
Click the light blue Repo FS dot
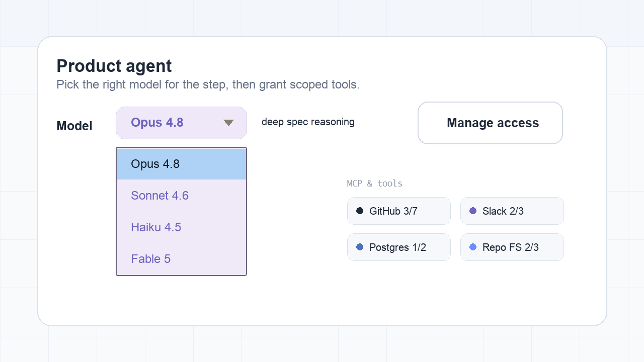click(x=473, y=247)
